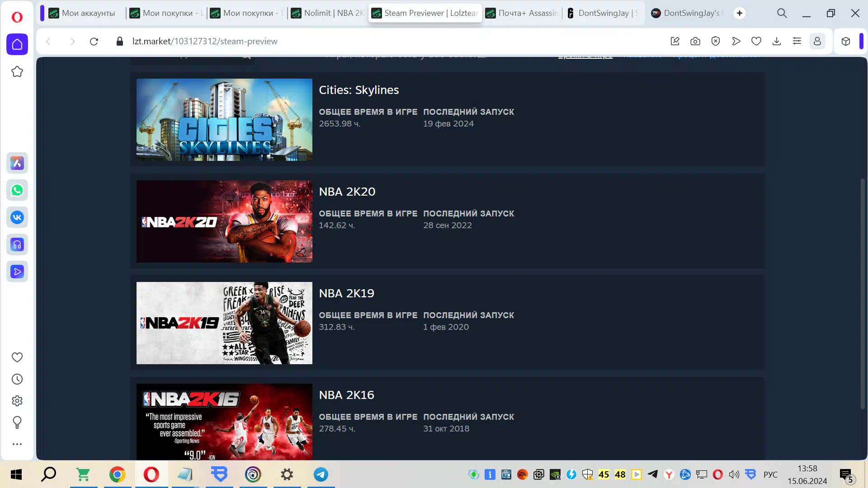This screenshot has height=488, width=868.
Task: Switch to the first Мои покупки tab
Action: coord(166,13)
